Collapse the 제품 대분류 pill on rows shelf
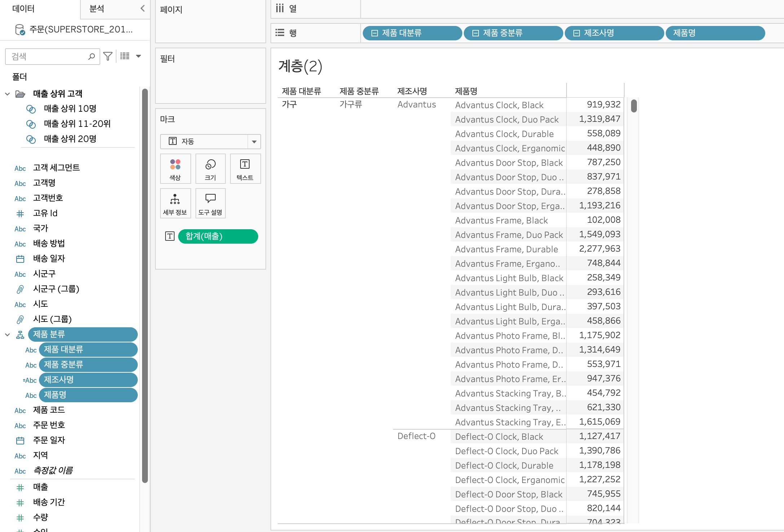 pos(375,33)
